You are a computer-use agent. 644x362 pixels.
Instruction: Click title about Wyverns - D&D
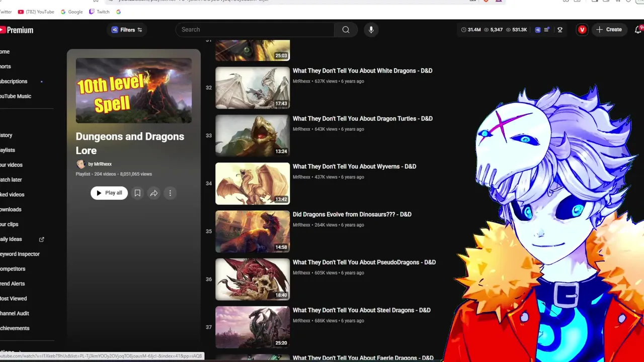coord(354,166)
